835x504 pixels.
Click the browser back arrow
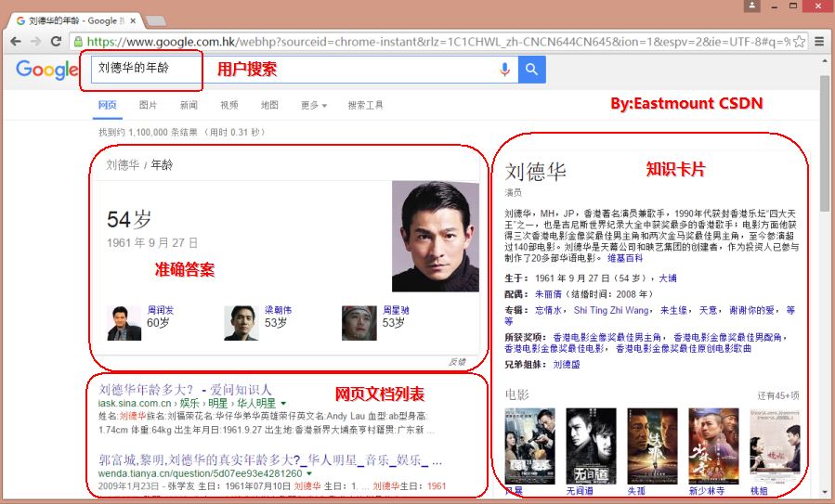(16, 41)
